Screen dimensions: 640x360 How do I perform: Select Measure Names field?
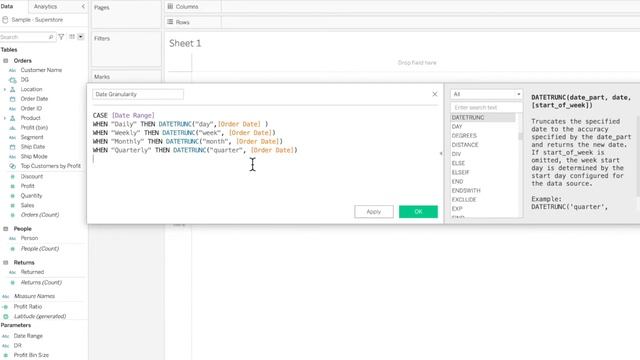tap(34, 296)
